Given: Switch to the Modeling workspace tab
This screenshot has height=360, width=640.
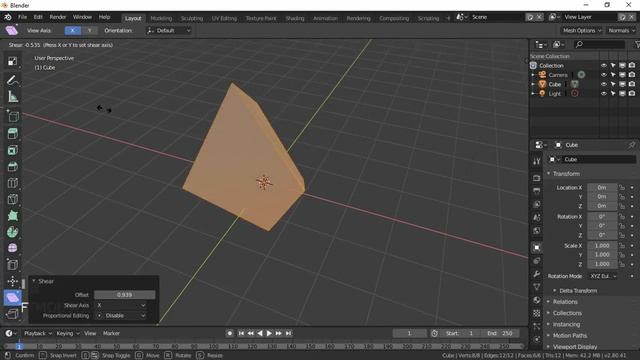Looking at the screenshot, I should coord(161,18).
